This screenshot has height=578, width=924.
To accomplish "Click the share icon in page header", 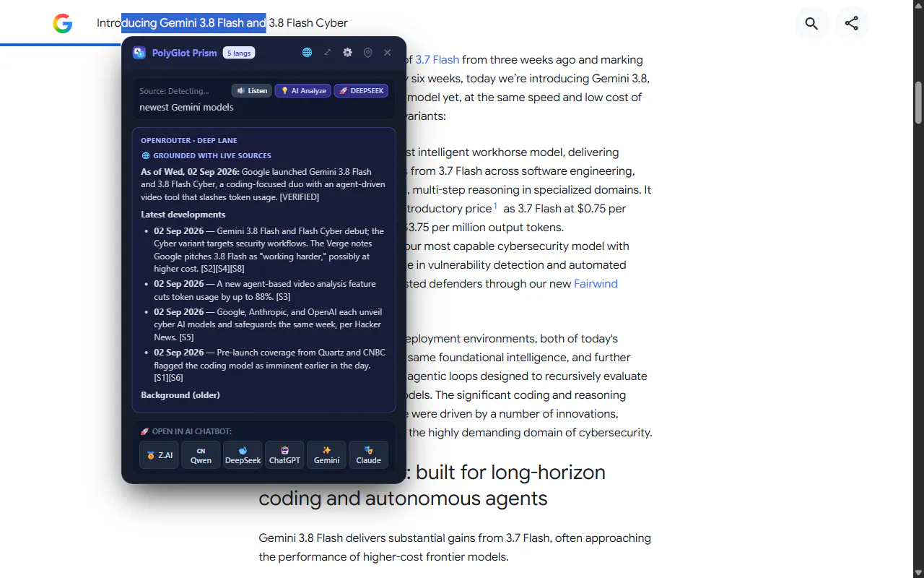I will pos(852,23).
